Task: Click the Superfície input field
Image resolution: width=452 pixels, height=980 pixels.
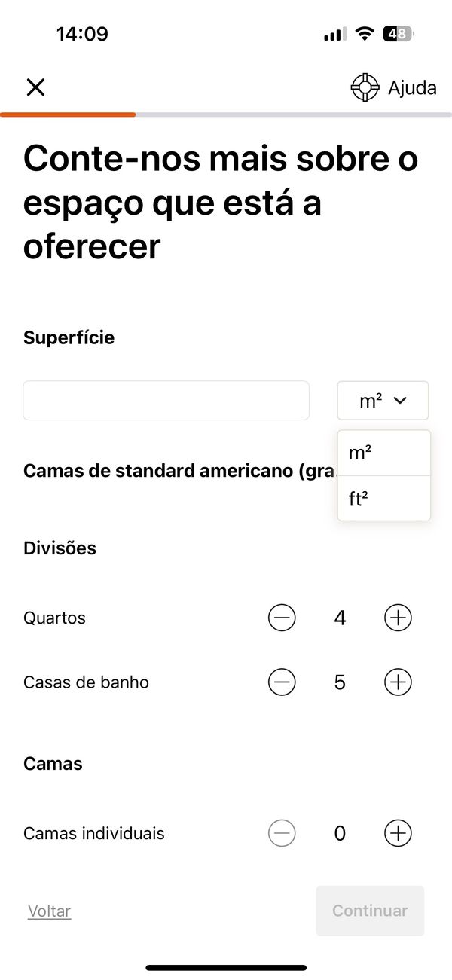Action: [x=166, y=401]
